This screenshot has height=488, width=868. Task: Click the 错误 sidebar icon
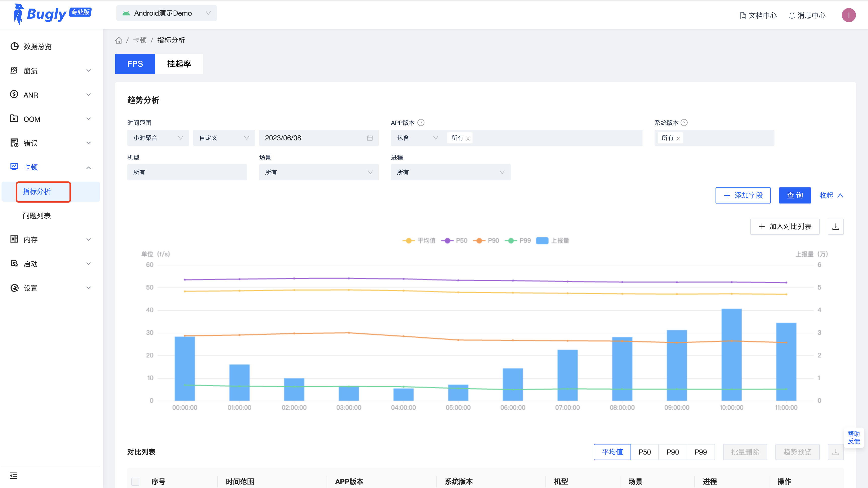(x=14, y=143)
